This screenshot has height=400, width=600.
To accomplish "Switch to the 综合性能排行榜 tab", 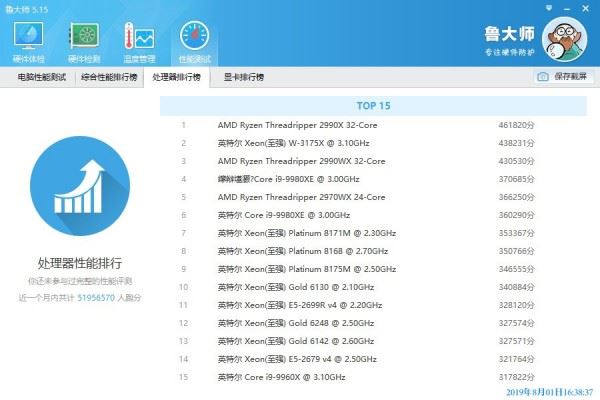I will [x=109, y=77].
